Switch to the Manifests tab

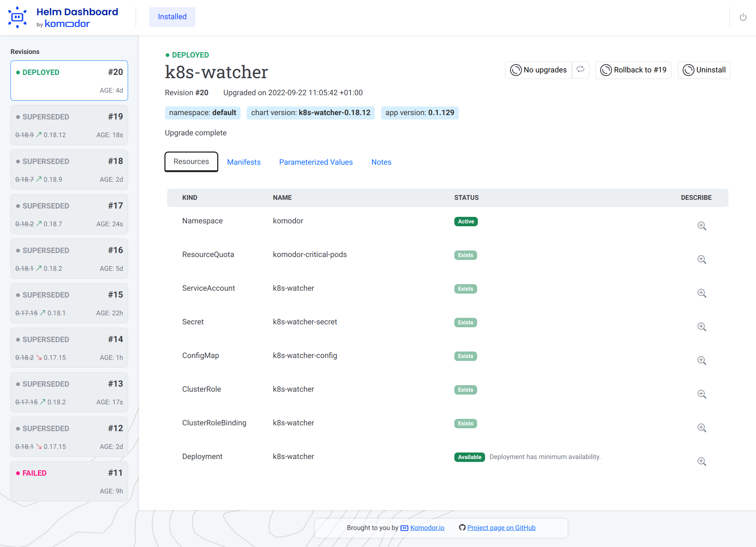(x=244, y=162)
